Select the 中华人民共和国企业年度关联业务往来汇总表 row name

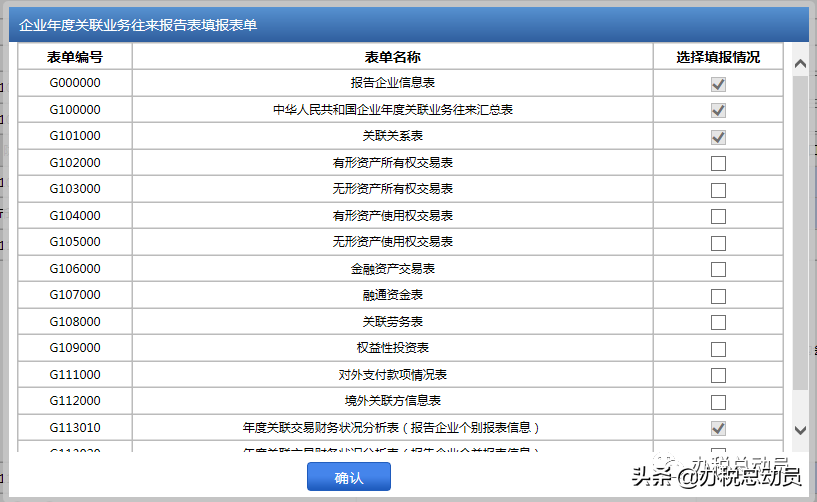click(392, 110)
